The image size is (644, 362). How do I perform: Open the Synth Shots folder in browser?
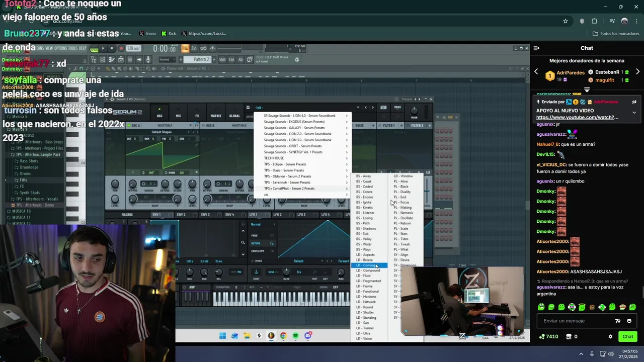[30, 193]
